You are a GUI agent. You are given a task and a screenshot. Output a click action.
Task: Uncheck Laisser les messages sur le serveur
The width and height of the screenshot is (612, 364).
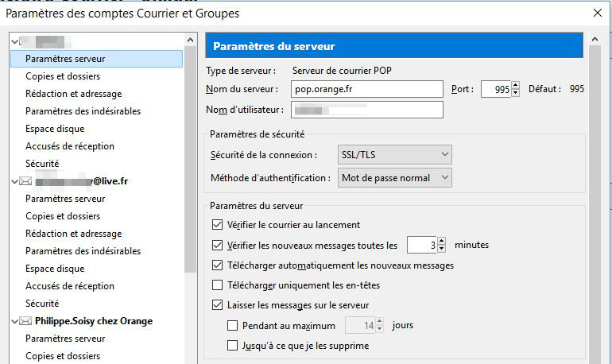pos(219,305)
